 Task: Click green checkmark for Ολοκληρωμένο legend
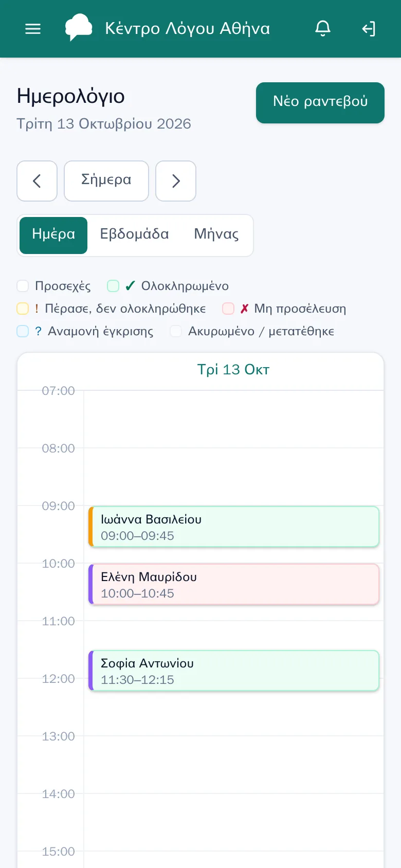coord(130,286)
